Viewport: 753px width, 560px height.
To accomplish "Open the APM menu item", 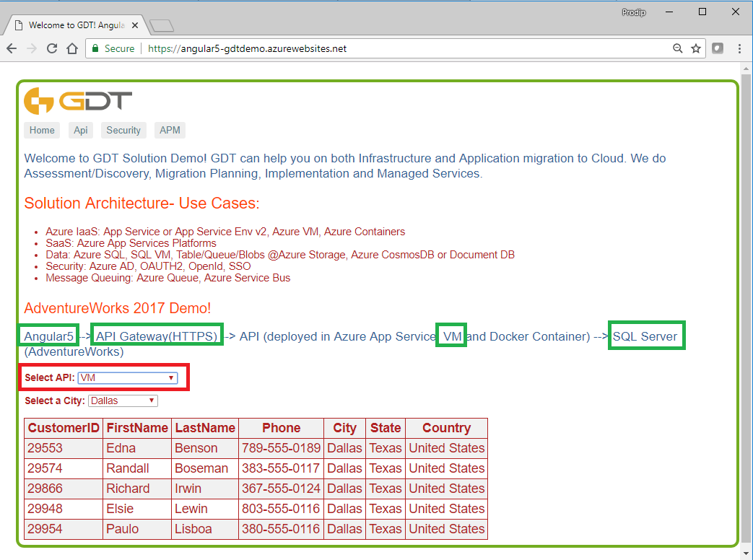I will (170, 130).
